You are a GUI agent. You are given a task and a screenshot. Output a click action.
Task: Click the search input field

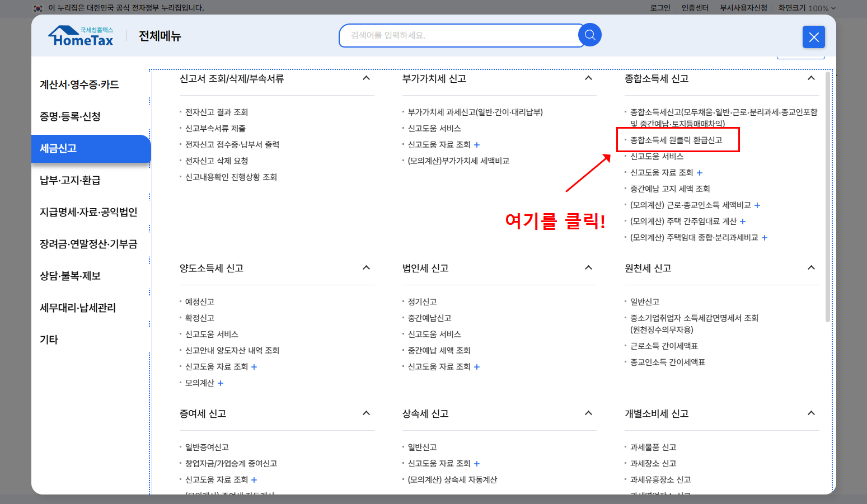click(459, 35)
